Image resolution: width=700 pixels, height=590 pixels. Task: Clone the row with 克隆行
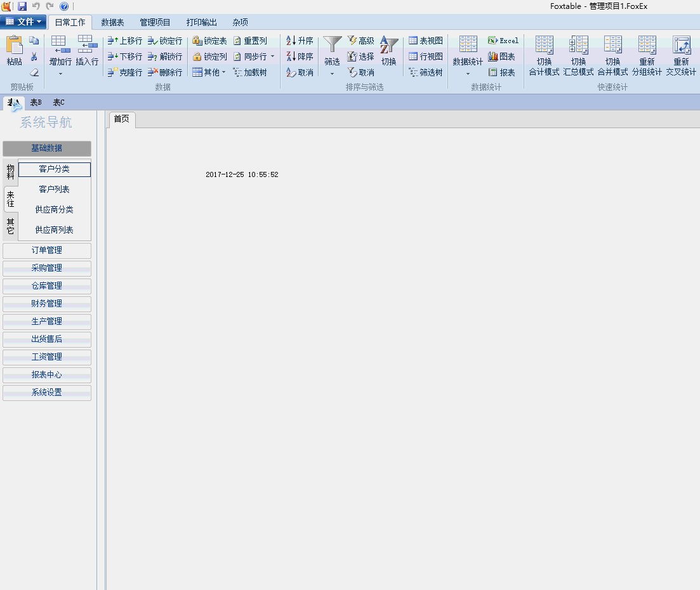pyautogui.click(x=125, y=72)
